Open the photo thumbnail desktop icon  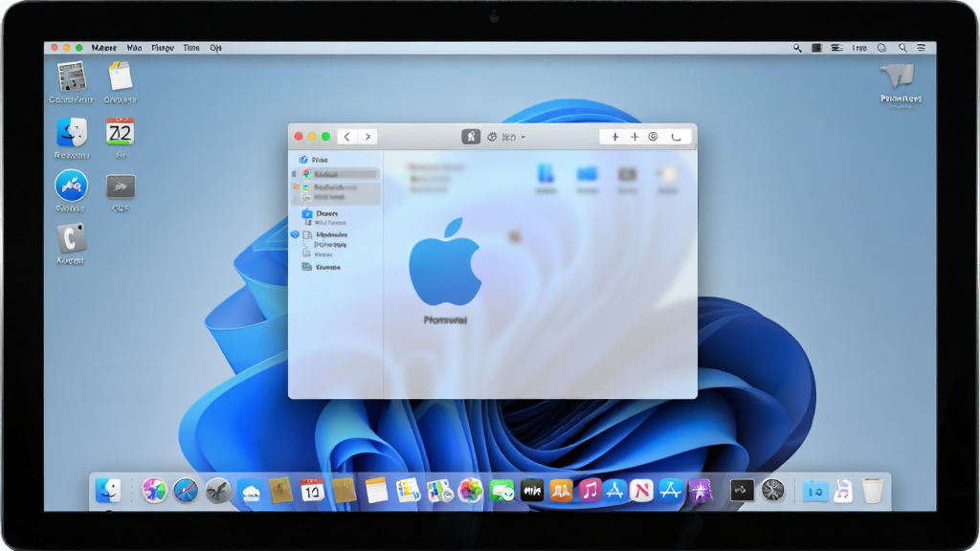(71, 77)
